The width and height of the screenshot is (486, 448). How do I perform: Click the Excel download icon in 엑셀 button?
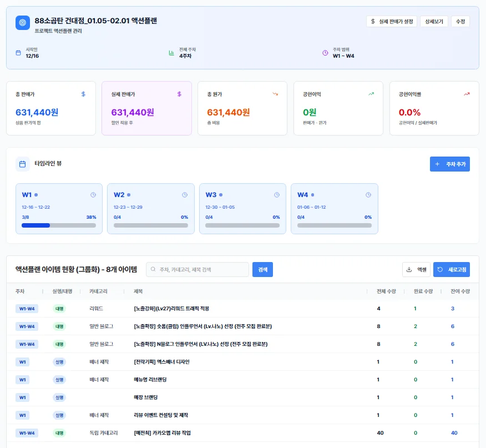(409, 269)
